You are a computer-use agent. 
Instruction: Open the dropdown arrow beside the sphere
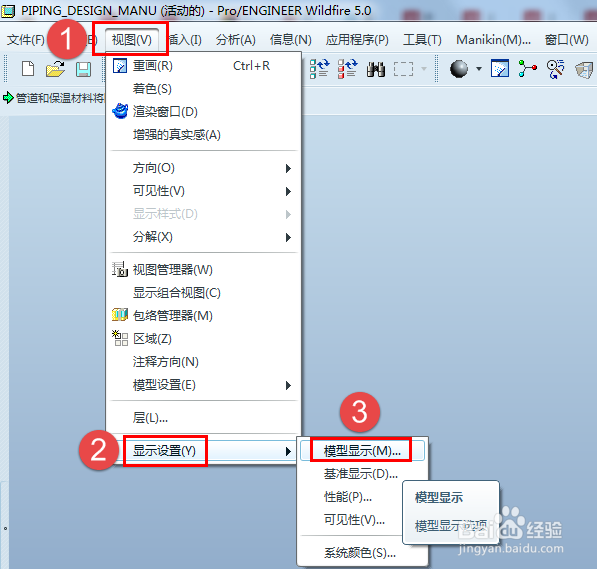click(x=479, y=69)
